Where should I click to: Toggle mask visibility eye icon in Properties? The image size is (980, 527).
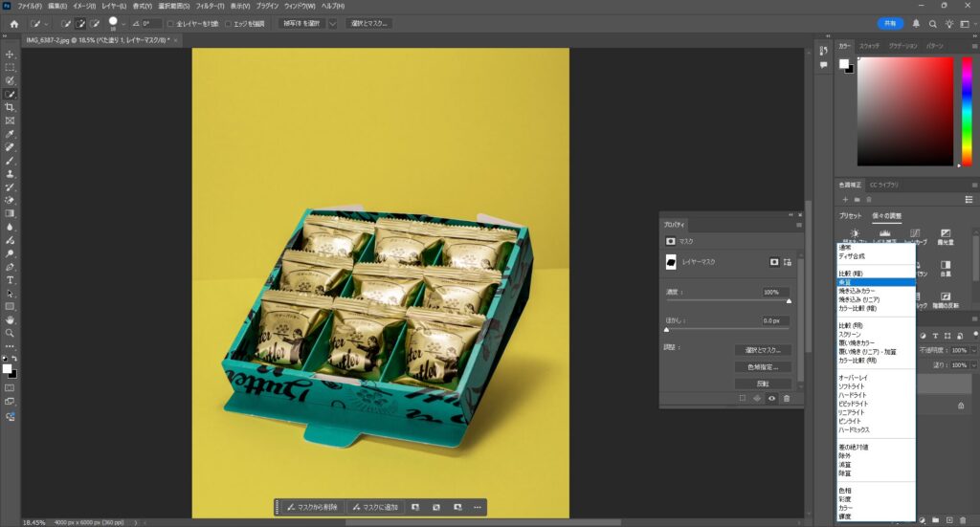coord(772,399)
